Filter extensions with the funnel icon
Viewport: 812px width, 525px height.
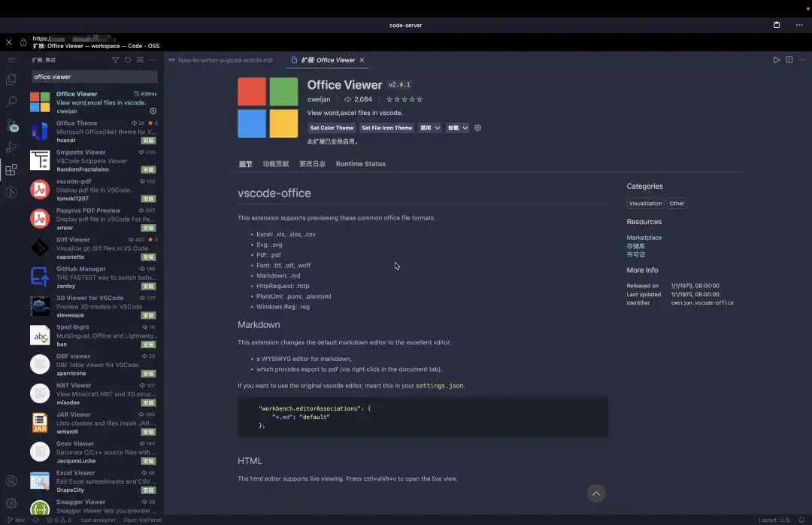116,60
